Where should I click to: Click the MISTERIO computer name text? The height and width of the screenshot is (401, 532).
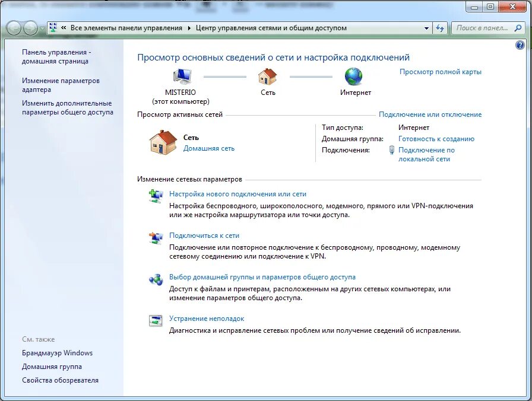180,92
